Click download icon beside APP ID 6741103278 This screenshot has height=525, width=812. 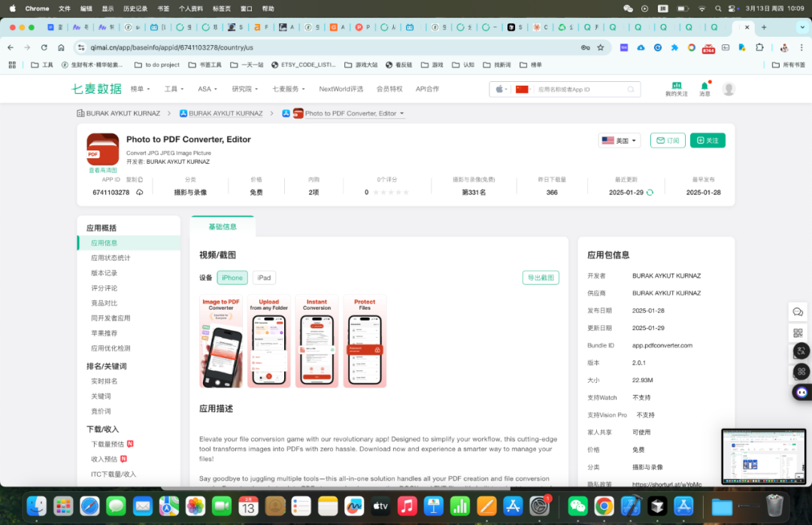point(139,193)
